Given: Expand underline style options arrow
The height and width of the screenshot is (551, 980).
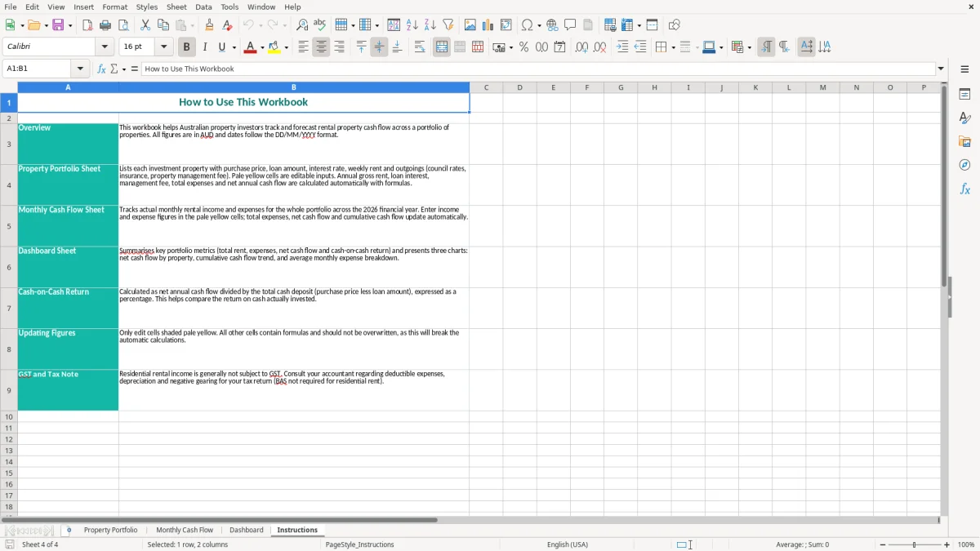Looking at the screenshot, I should [234, 47].
